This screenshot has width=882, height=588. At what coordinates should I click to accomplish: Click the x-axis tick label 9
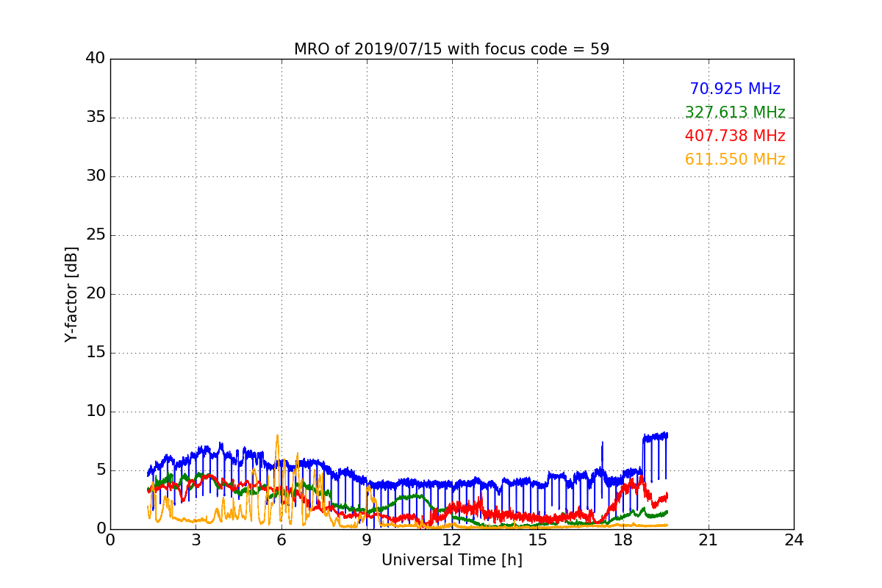366,540
